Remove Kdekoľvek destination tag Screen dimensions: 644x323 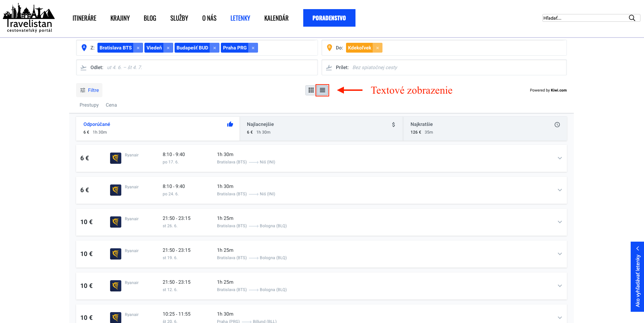[378, 48]
